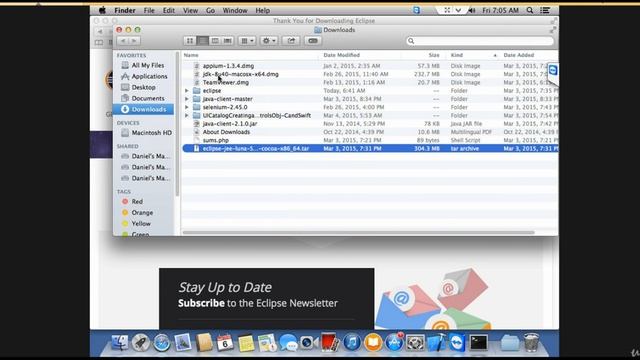
Task: Expand the selenium-2.45.0 folder
Action: pyautogui.click(x=187, y=107)
